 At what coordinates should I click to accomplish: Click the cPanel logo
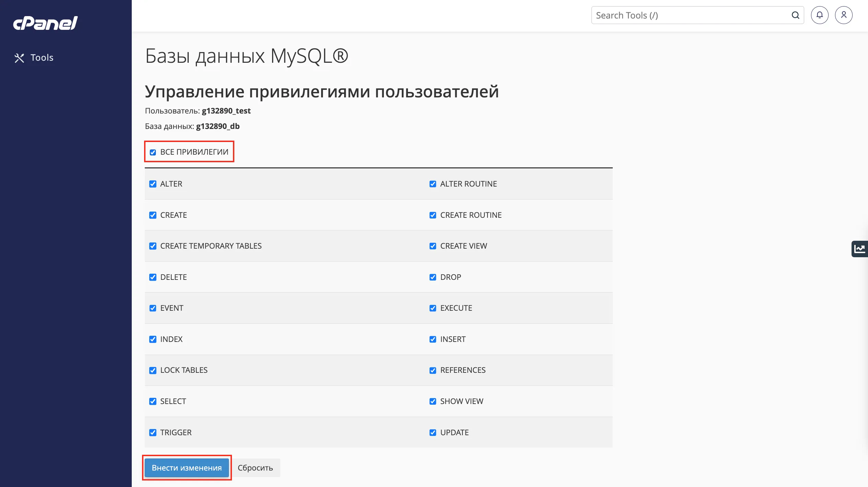[45, 23]
